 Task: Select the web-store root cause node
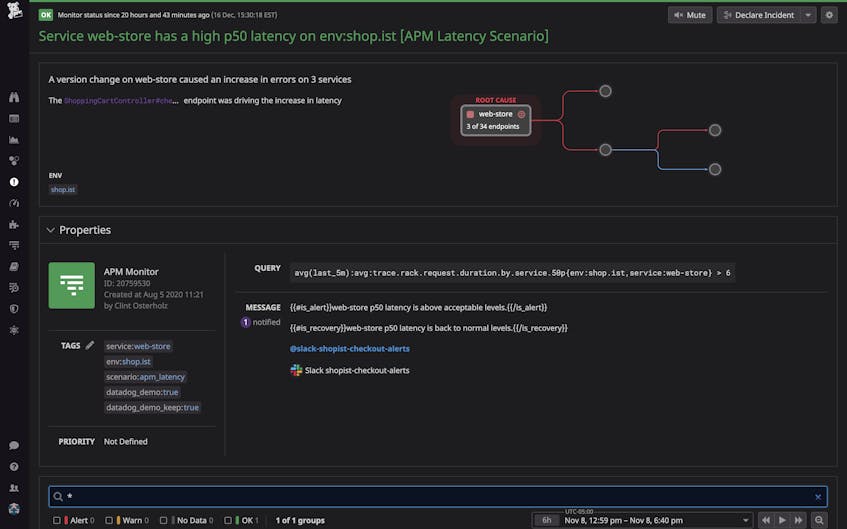[x=495, y=120]
